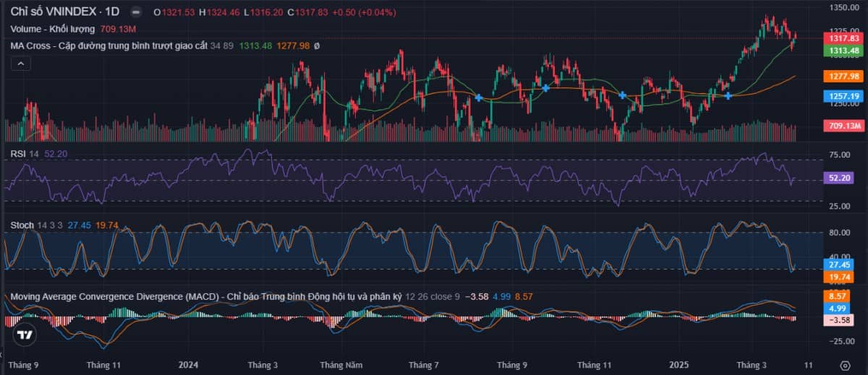The width and height of the screenshot is (868, 375).
Task: Click the 25.00 RSI scale value
Action: coord(839,206)
